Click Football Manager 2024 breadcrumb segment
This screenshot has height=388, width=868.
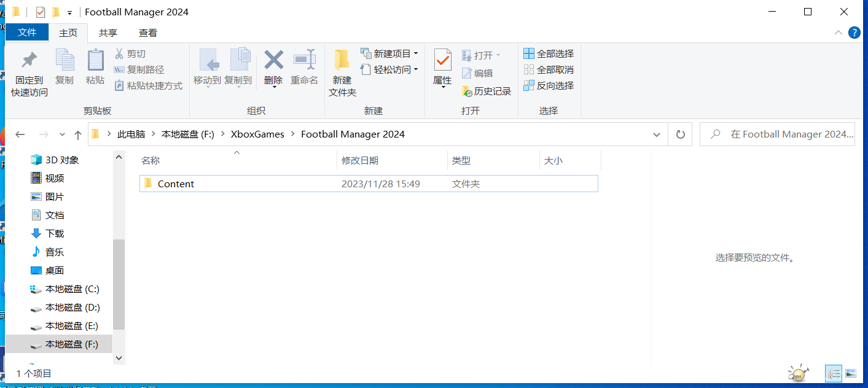tap(353, 134)
